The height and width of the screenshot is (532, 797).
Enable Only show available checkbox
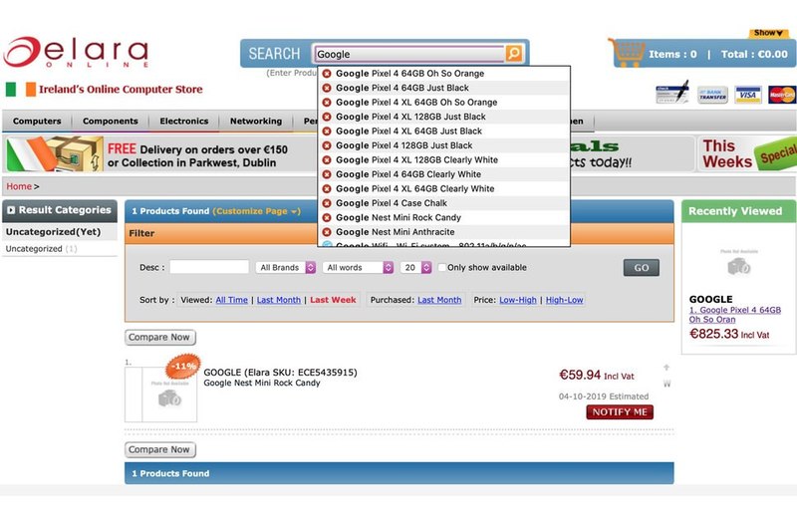(x=441, y=267)
